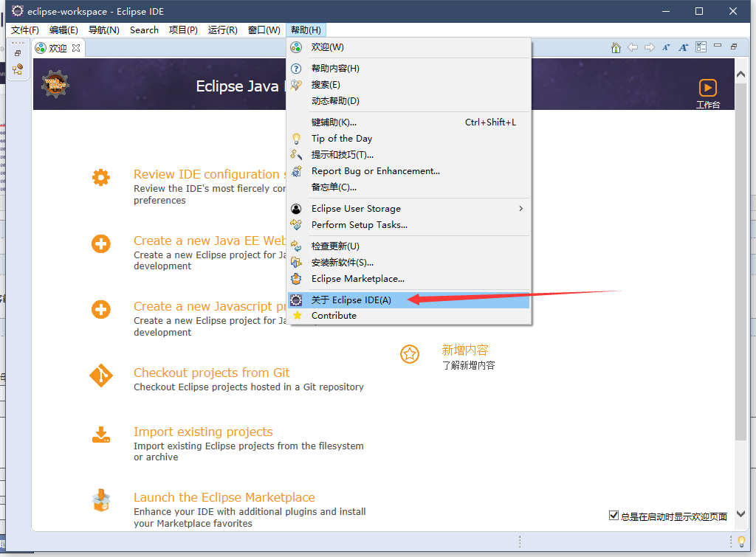The width and height of the screenshot is (756, 557).
Task: Click the import download icon
Action: (x=100, y=435)
